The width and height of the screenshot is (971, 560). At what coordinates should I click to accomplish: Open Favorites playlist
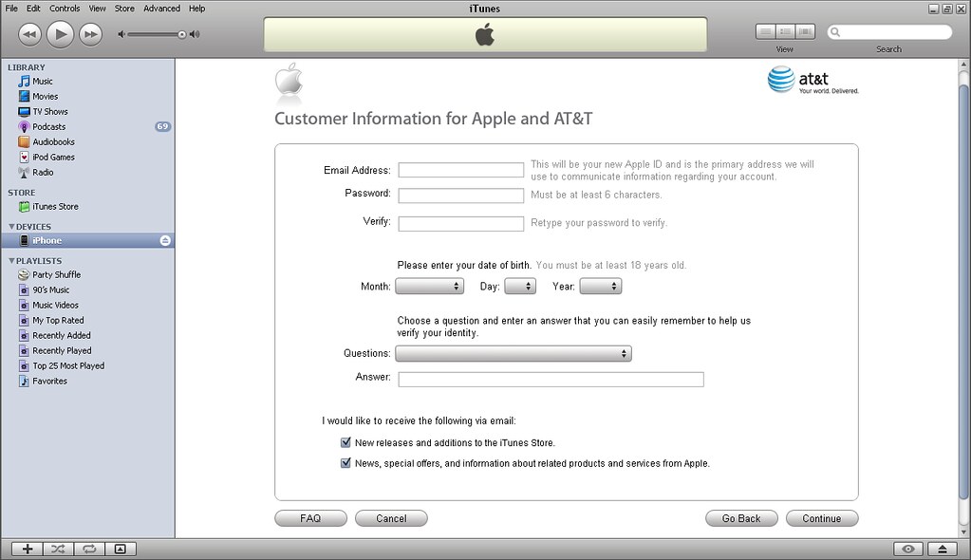(x=49, y=381)
